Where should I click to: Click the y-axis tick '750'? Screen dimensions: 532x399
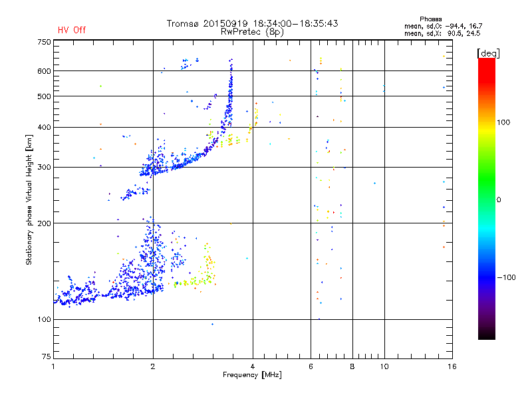(x=44, y=42)
